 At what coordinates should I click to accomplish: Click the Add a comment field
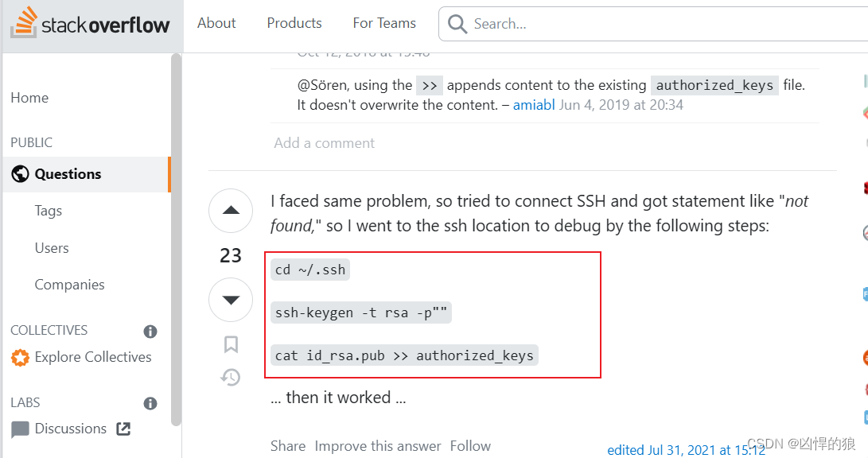tap(324, 142)
